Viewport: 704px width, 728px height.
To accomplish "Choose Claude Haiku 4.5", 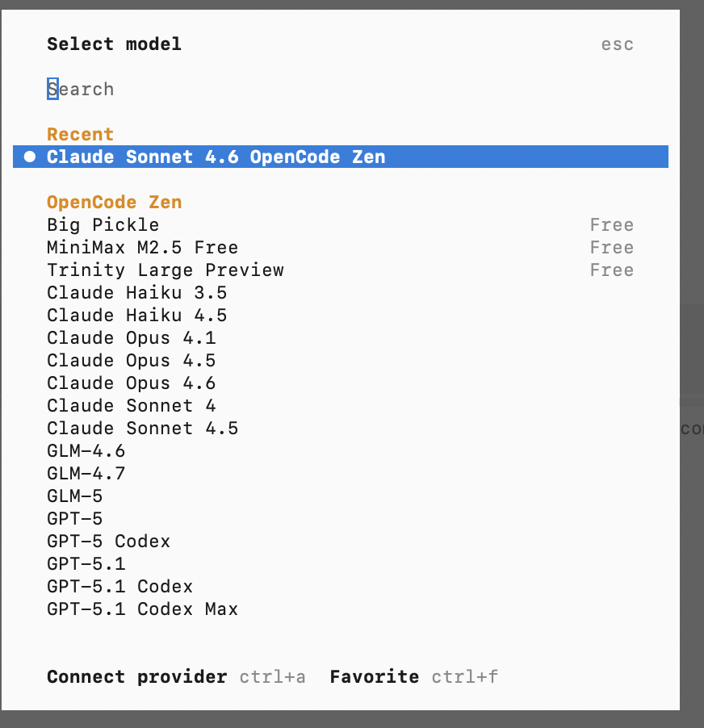I will click(x=136, y=315).
